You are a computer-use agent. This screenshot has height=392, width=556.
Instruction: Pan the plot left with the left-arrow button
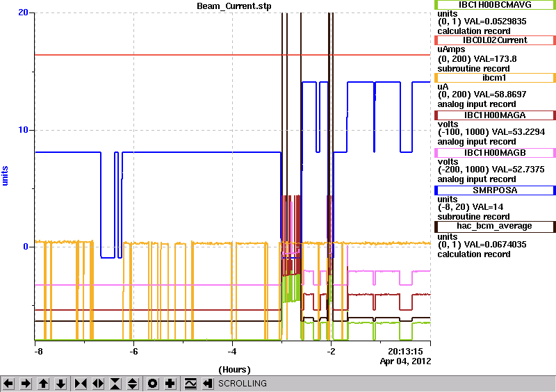[x=8, y=384]
